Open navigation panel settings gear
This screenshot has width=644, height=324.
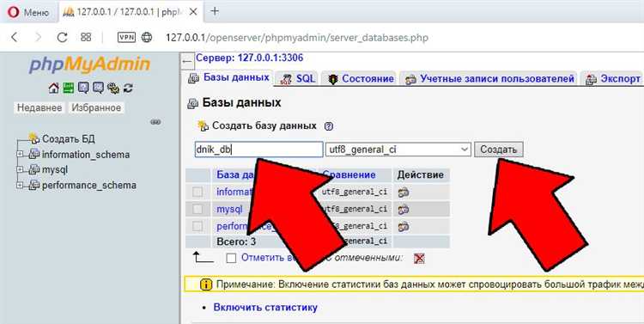click(113, 88)
